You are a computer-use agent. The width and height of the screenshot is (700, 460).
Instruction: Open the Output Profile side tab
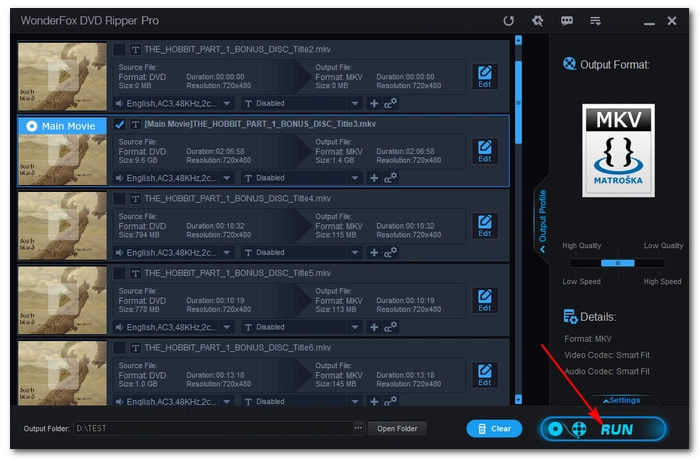click(x=542, y=220)
